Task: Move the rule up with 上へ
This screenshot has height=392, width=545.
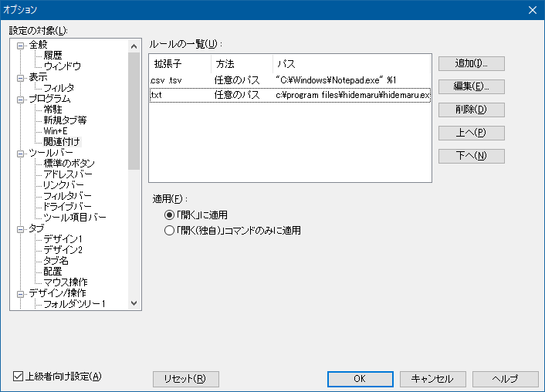Action: pos(471,133)
